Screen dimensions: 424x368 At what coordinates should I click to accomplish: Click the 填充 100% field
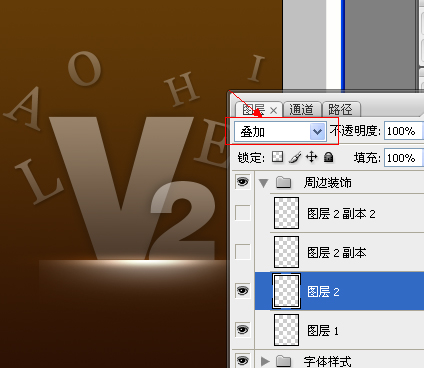pyautogui.click(x=404, y=157)
